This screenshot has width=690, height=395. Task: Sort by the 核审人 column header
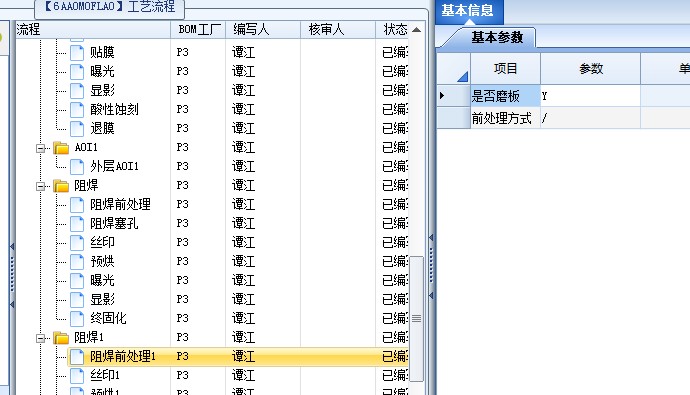click(338, 29)
